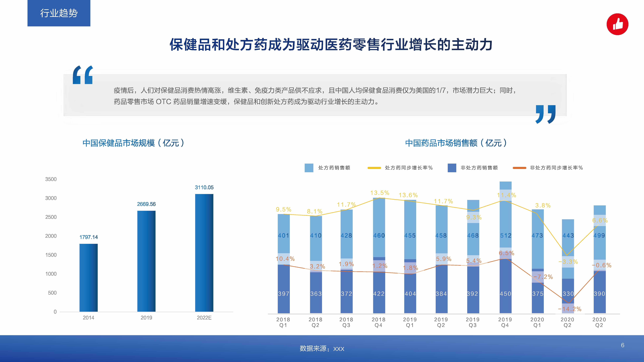This screenshot has width=644, height=362.
Task: Click the 10.4% growth label
Action: tap(285, 259)
